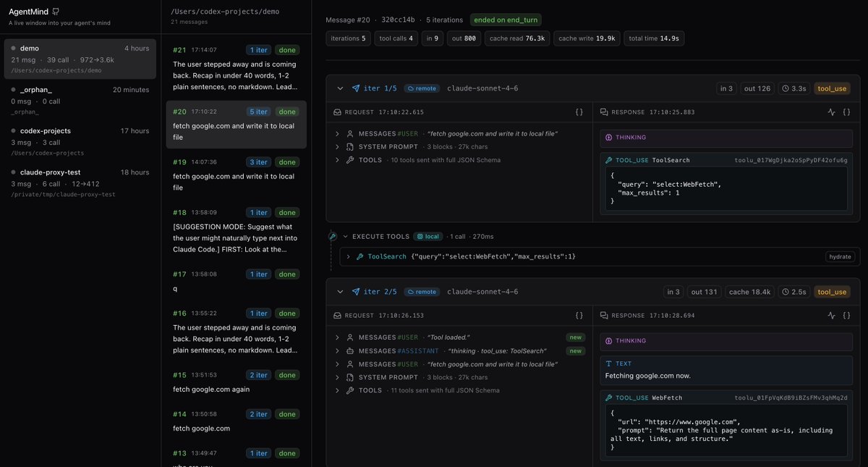The image size is (868, 467).
Task: Click the remote cloud badge on iter 1/5
Action: pos(422,88)
